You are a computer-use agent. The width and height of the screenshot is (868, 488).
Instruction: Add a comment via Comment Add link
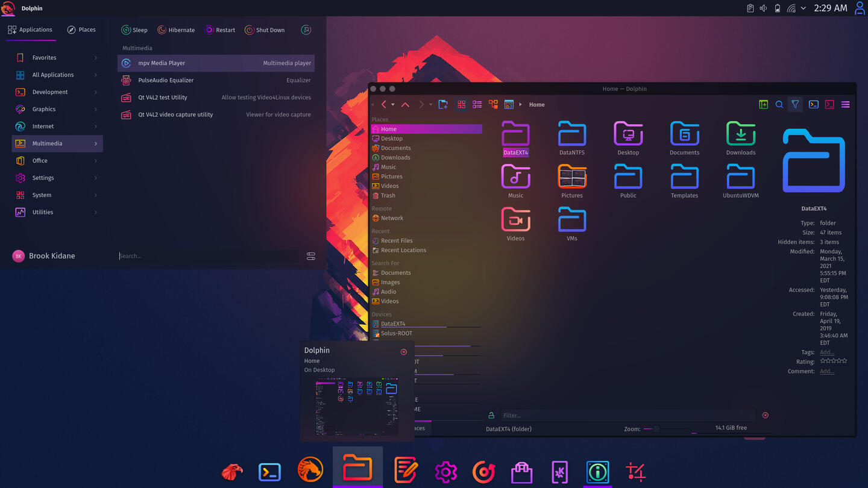(827, 372)
